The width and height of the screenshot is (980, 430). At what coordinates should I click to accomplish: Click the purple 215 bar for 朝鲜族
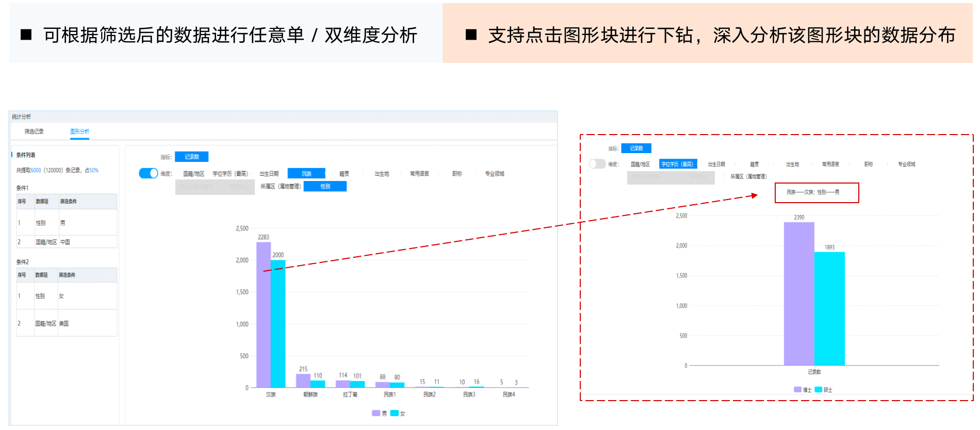coord(303,381)
